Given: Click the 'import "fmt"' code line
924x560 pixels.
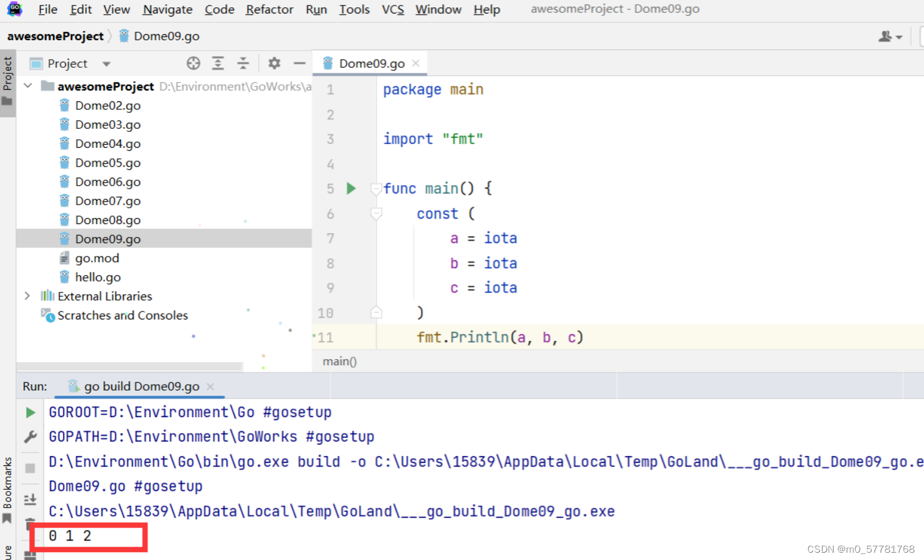Looking at the screenshot, I should click(x=433, y=139).
